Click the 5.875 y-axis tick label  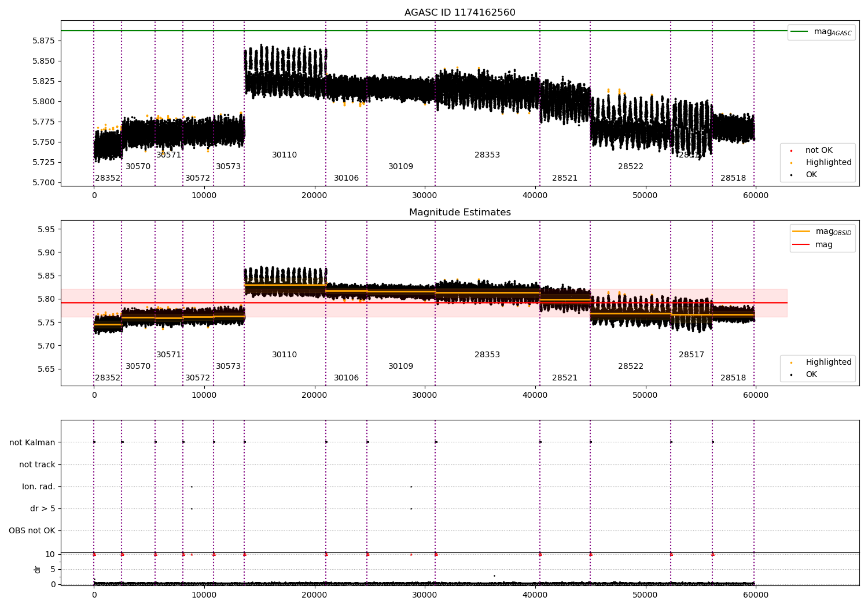[44, 41]
